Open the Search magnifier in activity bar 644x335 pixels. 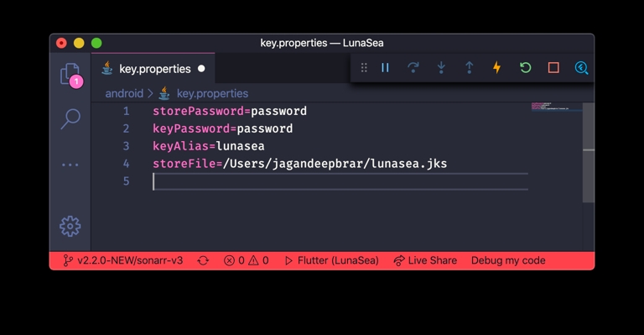coord(70,118)
